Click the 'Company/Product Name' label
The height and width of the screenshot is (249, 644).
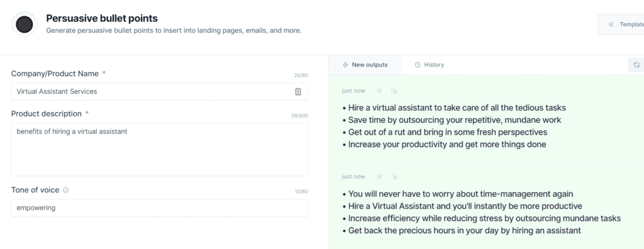click(55, 74)
